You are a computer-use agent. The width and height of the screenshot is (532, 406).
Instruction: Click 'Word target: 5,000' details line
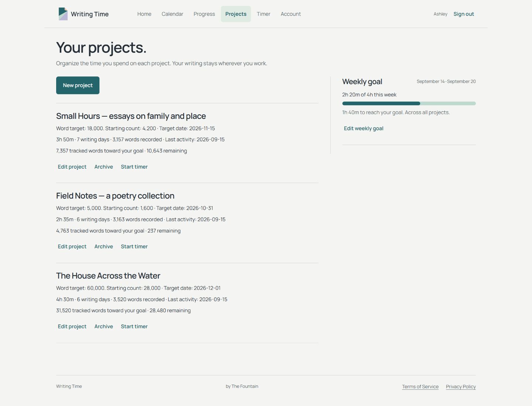(x=134, y=208)
